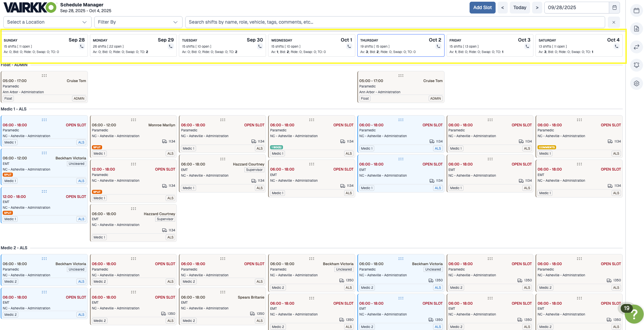The image size is (644, 330).
Task: Click the phone icon on Thursday Oct 2
Action: point(438,47)
